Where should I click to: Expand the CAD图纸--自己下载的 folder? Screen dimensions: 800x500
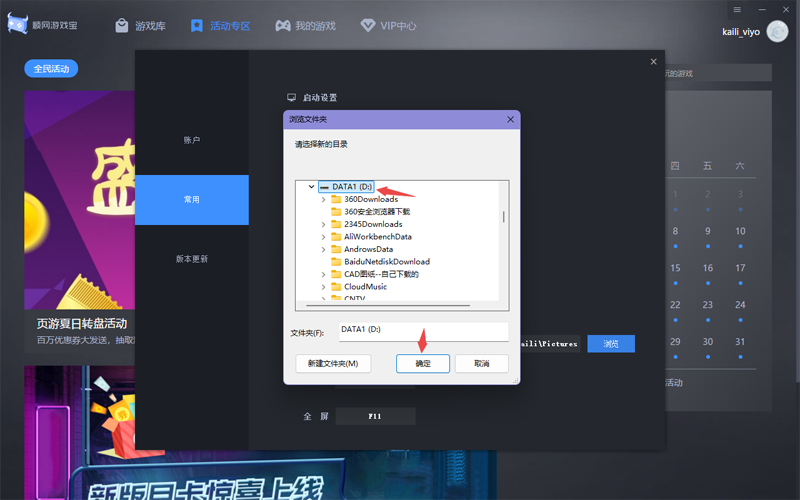[x=323, y=274]
